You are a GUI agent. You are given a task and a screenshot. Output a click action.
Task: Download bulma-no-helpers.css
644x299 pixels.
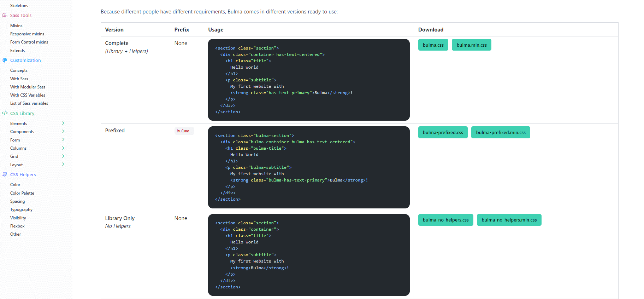click(x=446, y=220)
